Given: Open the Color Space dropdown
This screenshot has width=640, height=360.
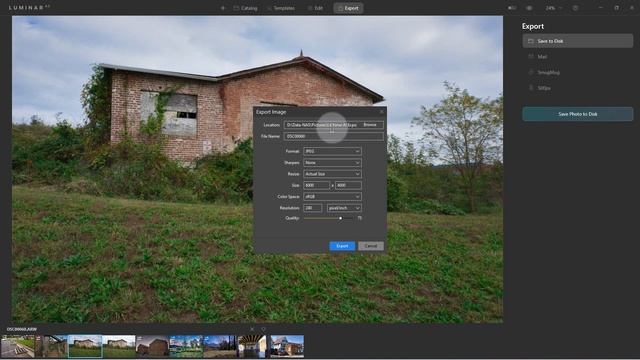Looking at the screenshot, I should tap(332, 197).
